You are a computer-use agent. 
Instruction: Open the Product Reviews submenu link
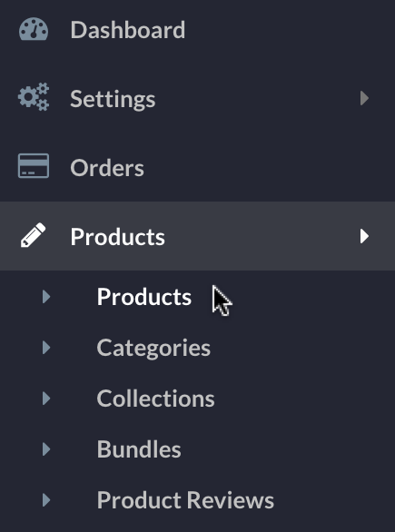[x=185, y=500]
